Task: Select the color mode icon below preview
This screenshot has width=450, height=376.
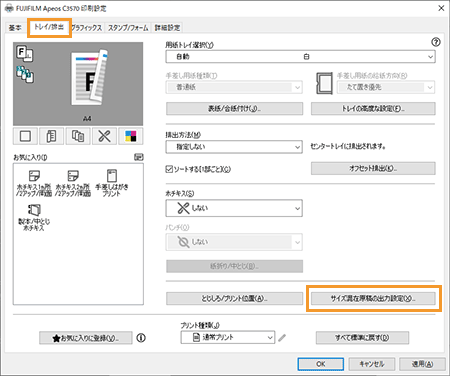Action: (x=131, y=136)
